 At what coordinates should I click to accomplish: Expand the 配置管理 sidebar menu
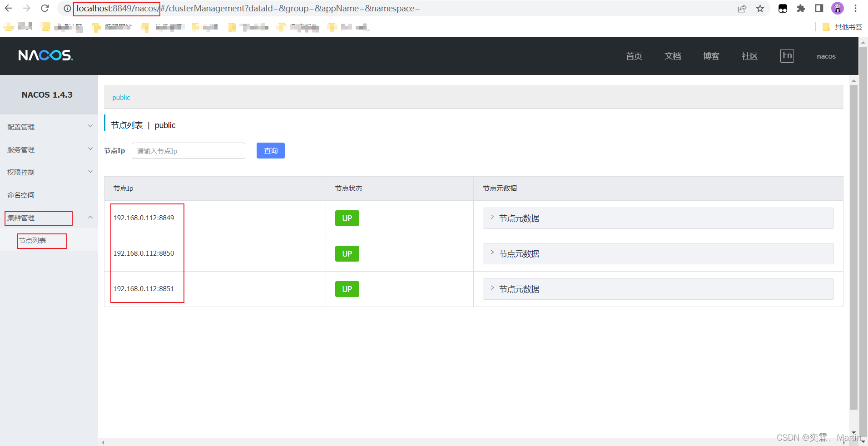(x=49, y=127)
